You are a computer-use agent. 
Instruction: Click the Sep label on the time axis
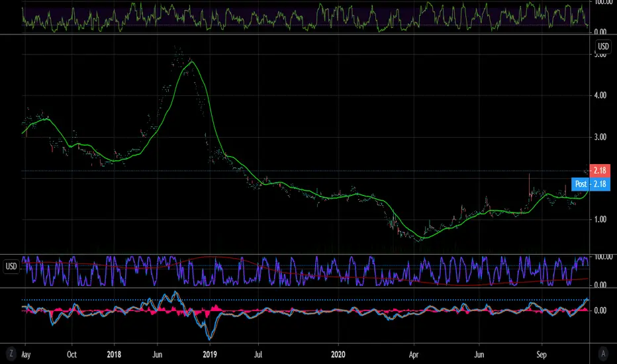pos(542,355)
